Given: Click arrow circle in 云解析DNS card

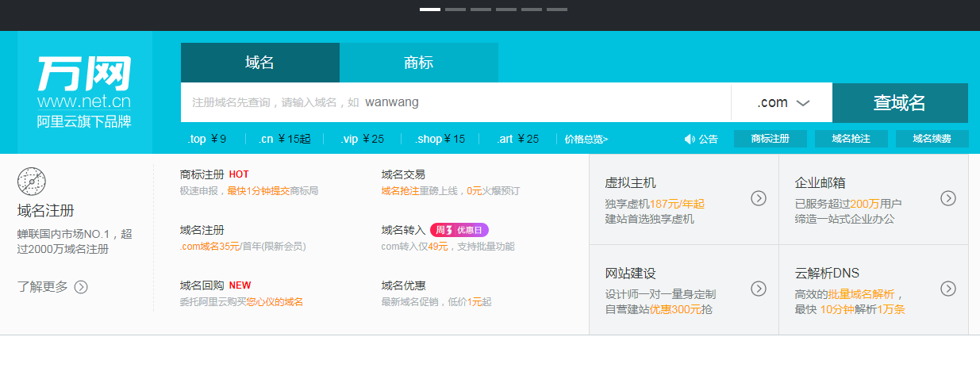Looking at the screenshot, I should [948, 289].
